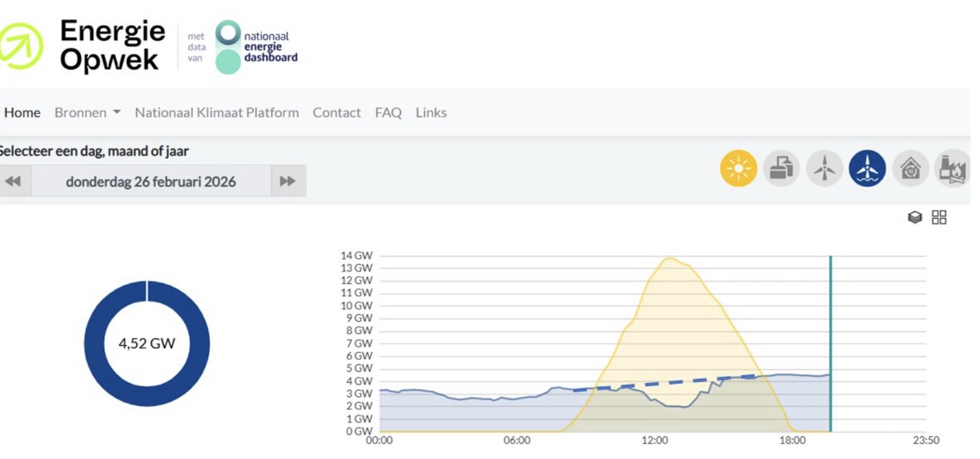Enable the fossil power plant icon

[x=953, y=168]
